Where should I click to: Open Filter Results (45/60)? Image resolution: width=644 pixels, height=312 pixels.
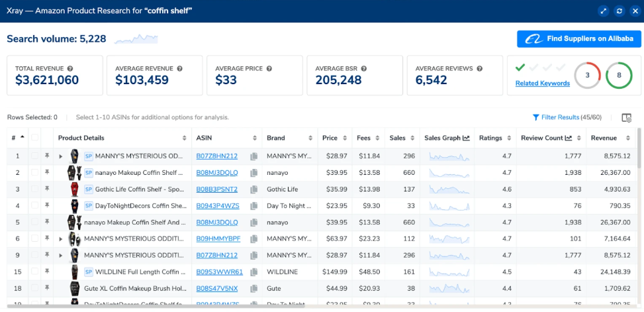pos(567,117)
